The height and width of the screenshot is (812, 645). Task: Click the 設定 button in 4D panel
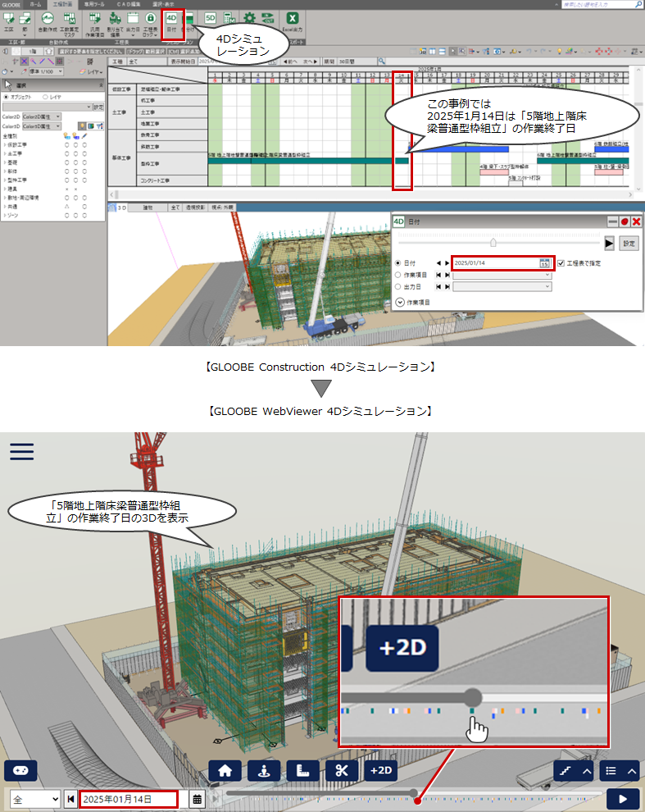[629, 243]
